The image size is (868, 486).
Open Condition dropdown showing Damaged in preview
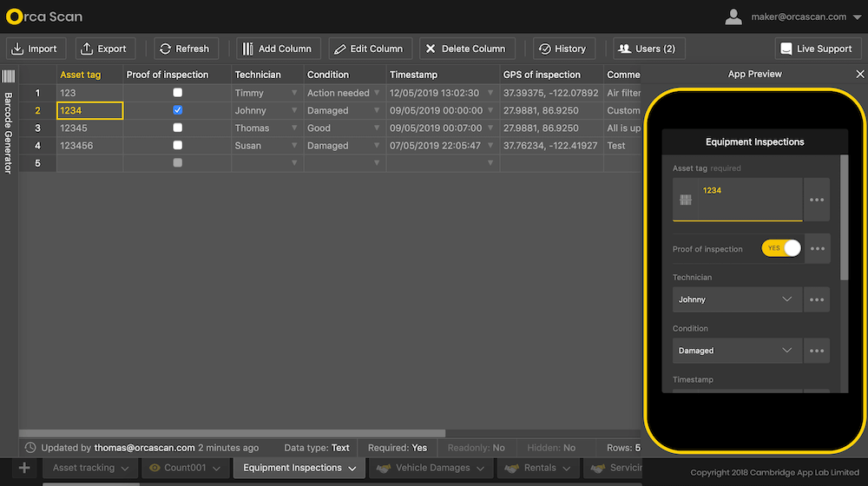click(738, 351)
